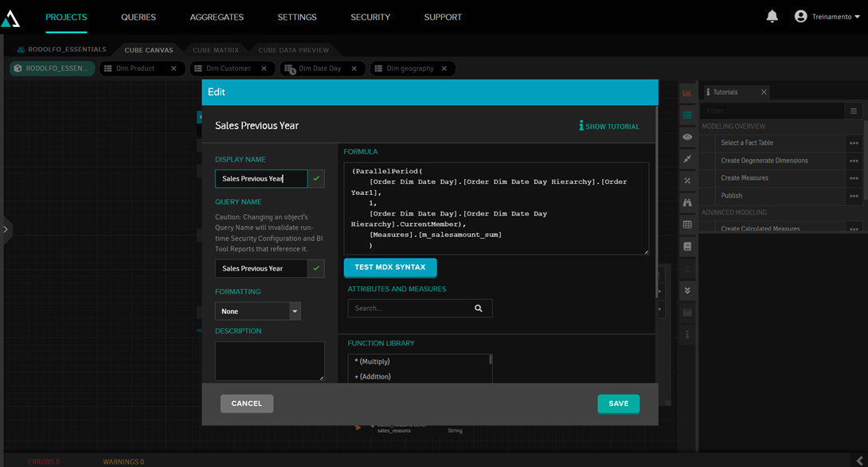Screen dimensions: 868x467
Task: Open the options dots for Create Measures
Action: point(854,178)
